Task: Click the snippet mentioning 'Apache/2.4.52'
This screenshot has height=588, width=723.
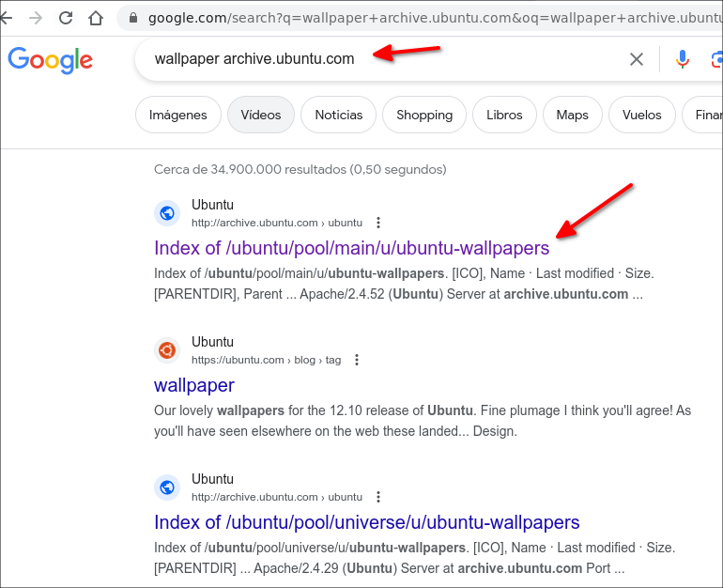Action: tap(404, 284)
